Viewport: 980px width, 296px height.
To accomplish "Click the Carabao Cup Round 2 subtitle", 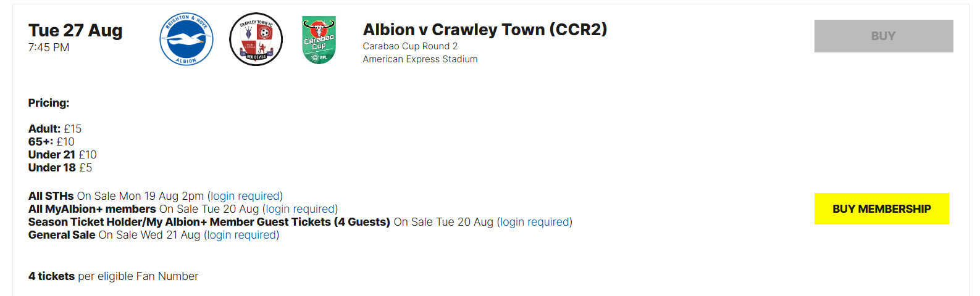I will point(410,46).
